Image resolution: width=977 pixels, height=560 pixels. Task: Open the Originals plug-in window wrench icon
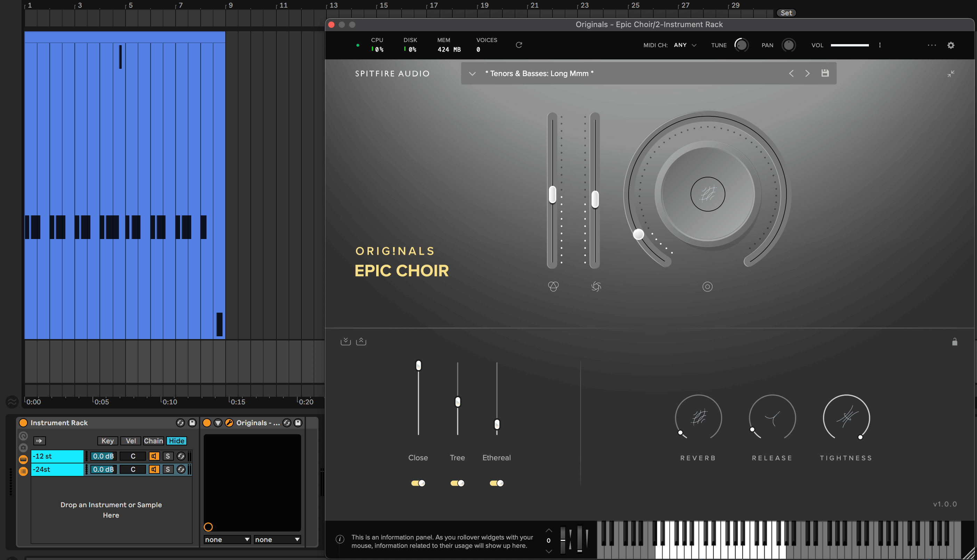pyautogui.click(x=229, y=423)
